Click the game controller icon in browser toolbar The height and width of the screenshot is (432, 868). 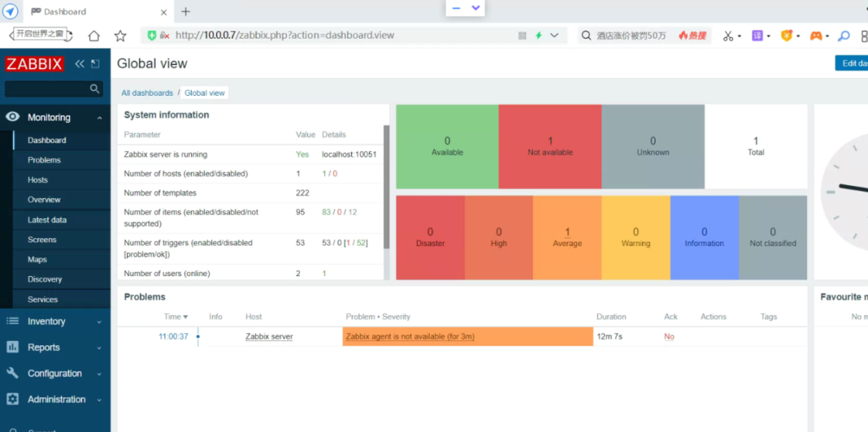click(x=816, y=35)
